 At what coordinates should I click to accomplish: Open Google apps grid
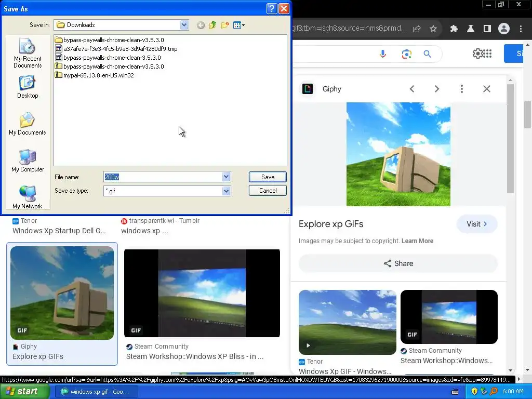(x=487, y=54)
